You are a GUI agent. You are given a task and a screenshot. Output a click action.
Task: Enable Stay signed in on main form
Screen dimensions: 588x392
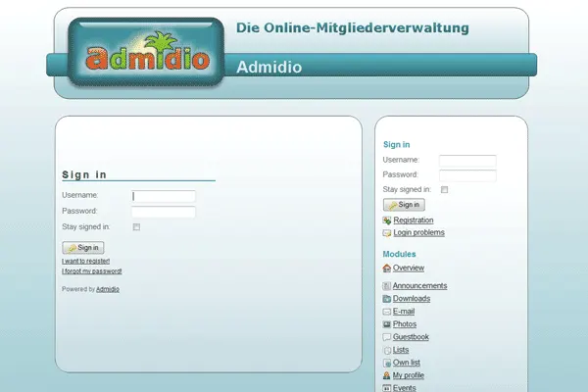click(x=136, y=227)
